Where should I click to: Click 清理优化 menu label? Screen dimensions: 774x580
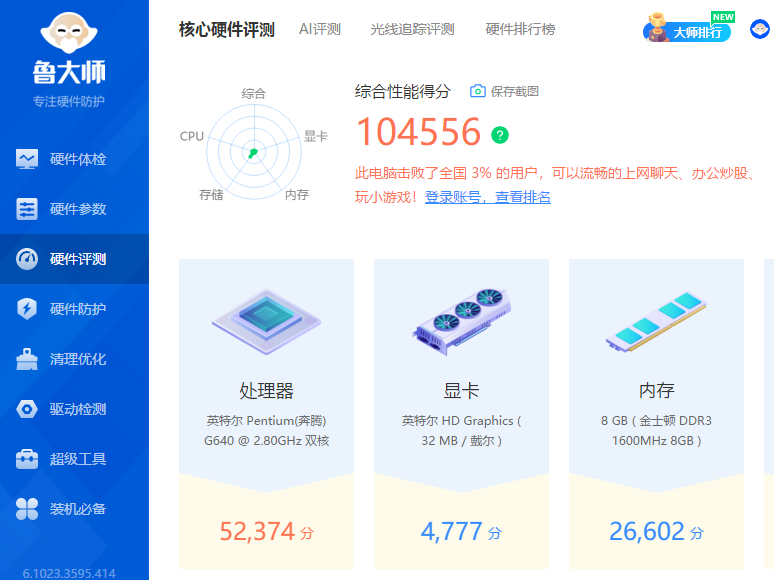pyautogui.click(x=78, y=359)
